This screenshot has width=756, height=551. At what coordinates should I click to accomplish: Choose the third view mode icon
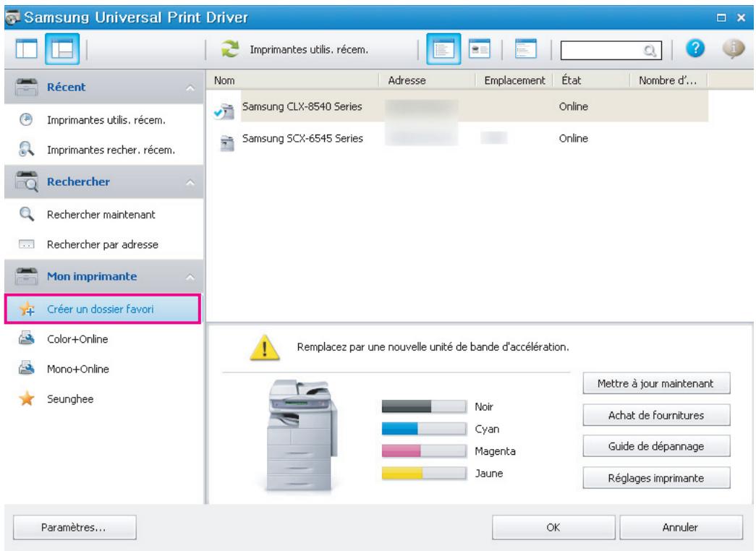525,48
